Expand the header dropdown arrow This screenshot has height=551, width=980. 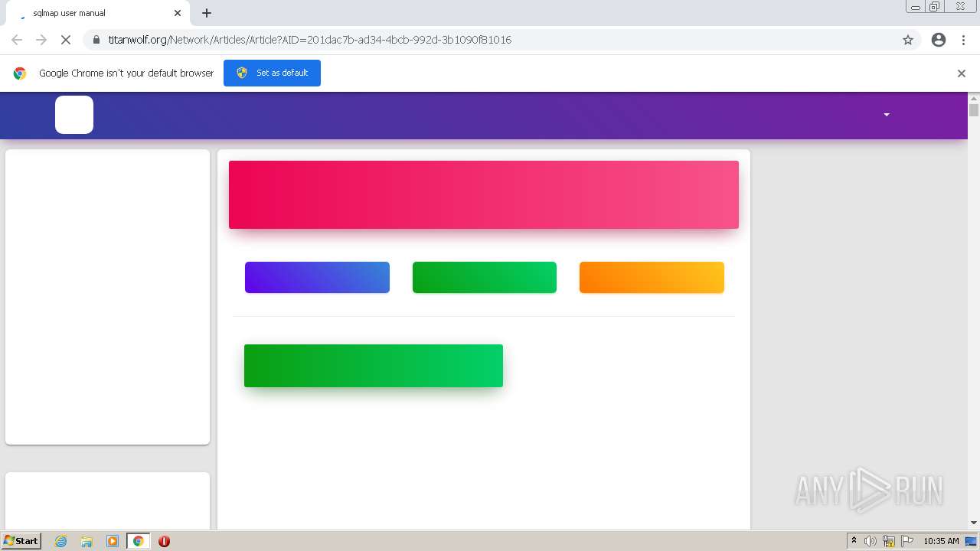(x=887, y=115)
